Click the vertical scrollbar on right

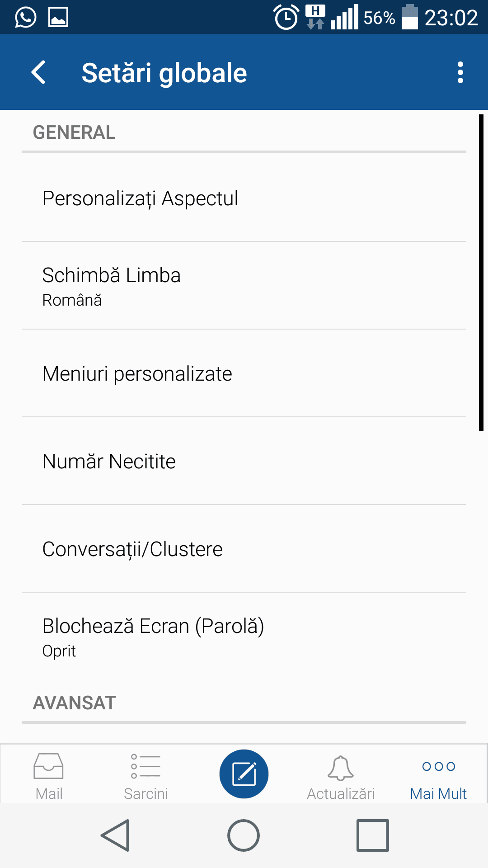click(481, 273)
